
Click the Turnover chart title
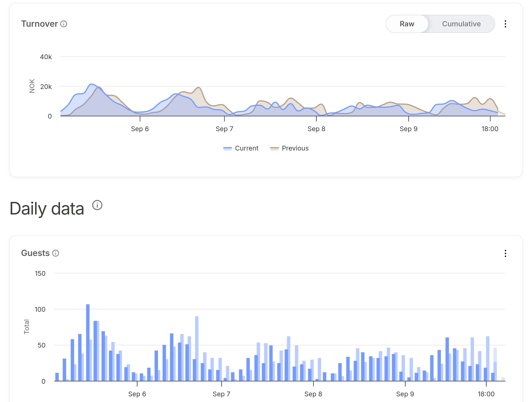click(x=39, y=24)
